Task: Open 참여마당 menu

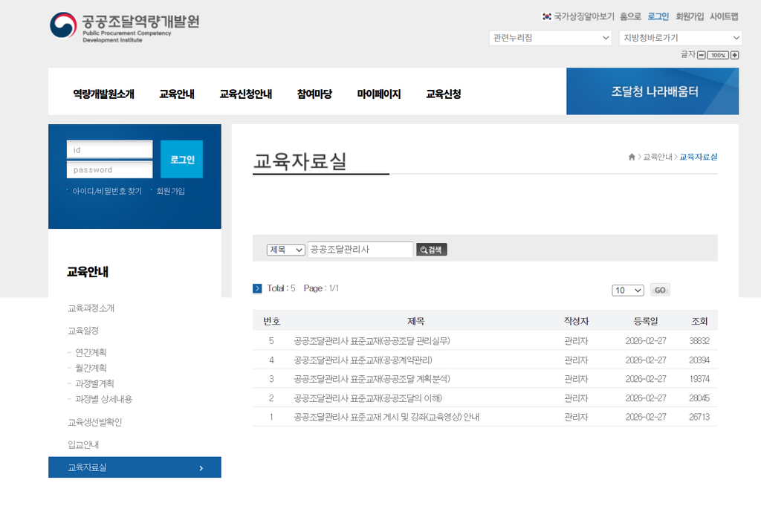Action: click(314, 94)
